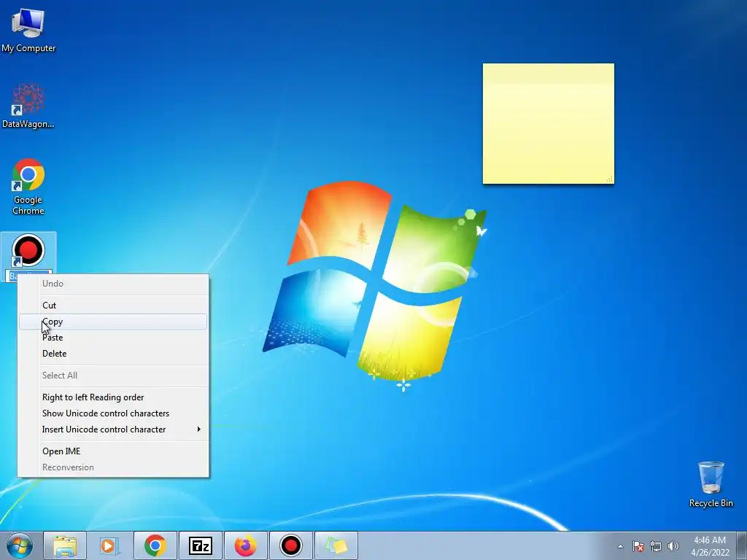Image resolution: width=747 pixels, height=560 pixels.
Task: Choose Paste from the context menu
Action: (113, 337)
